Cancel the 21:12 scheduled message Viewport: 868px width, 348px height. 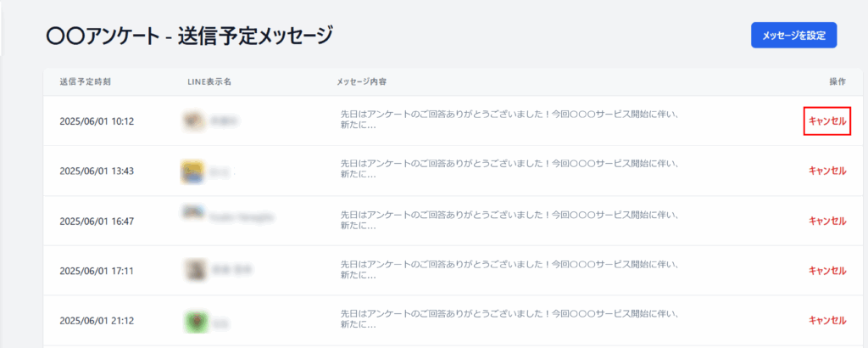[x=827, y=320]
